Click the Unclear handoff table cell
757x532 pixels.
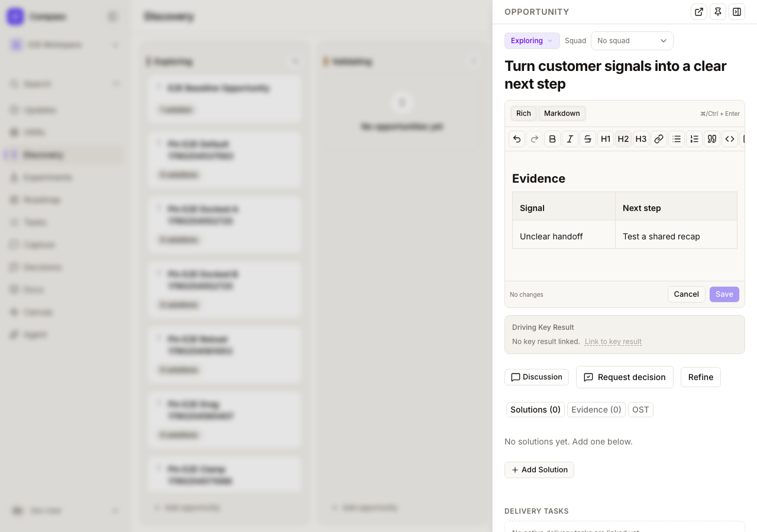point(564,235)
